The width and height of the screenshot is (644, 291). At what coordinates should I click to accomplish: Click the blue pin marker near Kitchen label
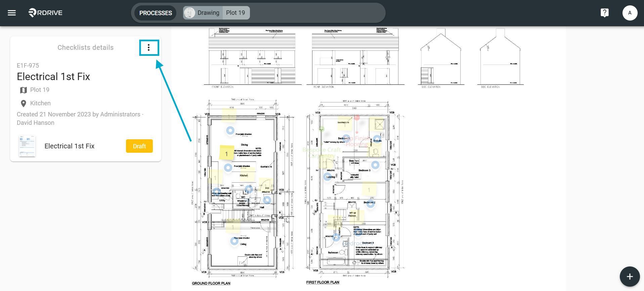[x=228, y=167]
